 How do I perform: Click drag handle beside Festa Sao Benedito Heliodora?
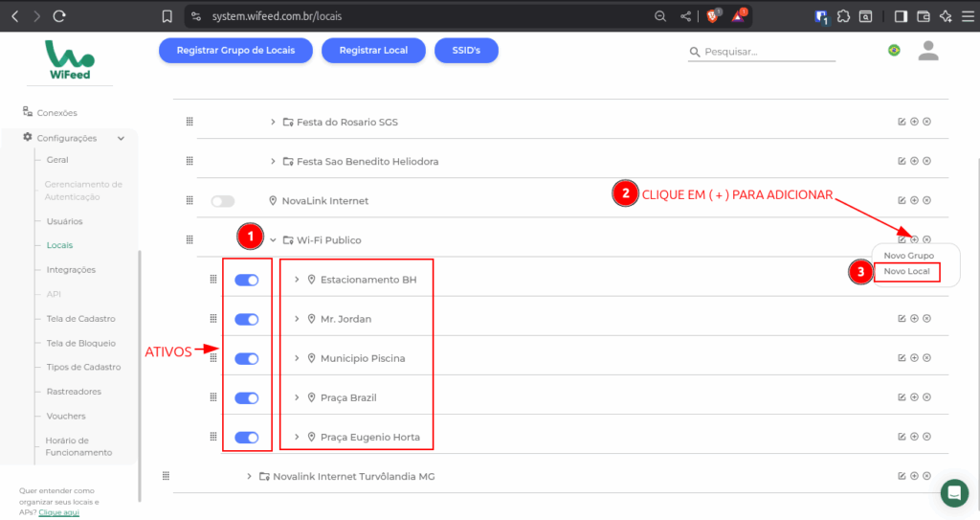pyautogui.click(x=189, y=161)
